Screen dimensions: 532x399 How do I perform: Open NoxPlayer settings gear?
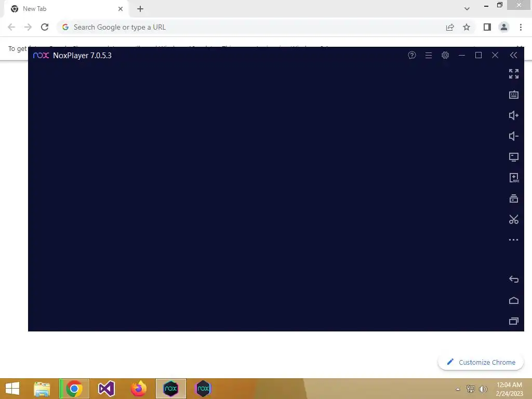445,55
